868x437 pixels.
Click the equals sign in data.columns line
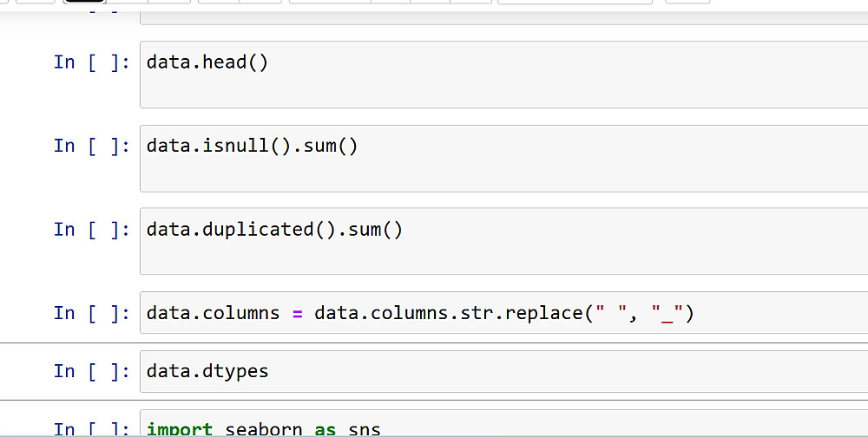[297, 313]
